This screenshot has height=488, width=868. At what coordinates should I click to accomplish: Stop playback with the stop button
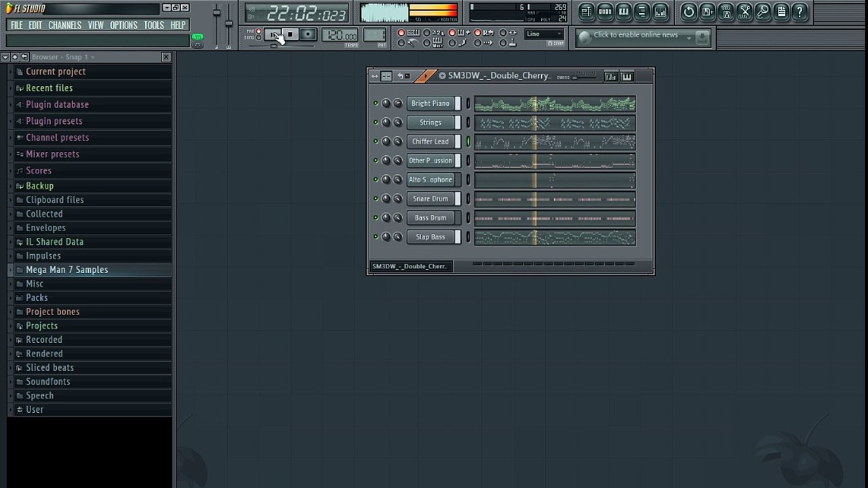tap(290, 35)
